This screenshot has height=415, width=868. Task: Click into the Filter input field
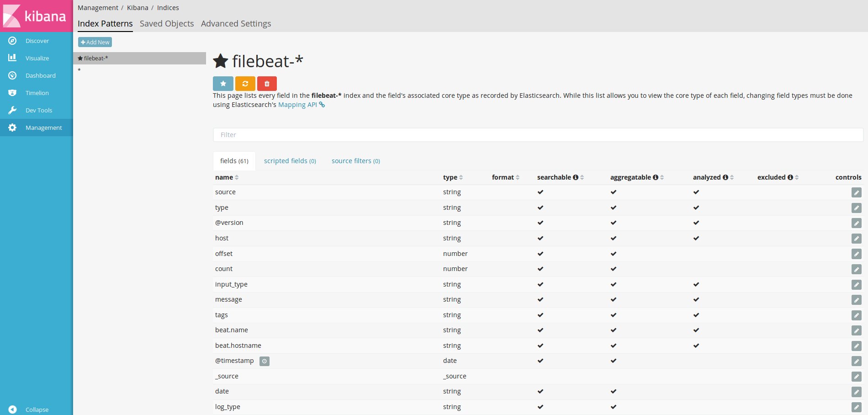pos(538,135)
